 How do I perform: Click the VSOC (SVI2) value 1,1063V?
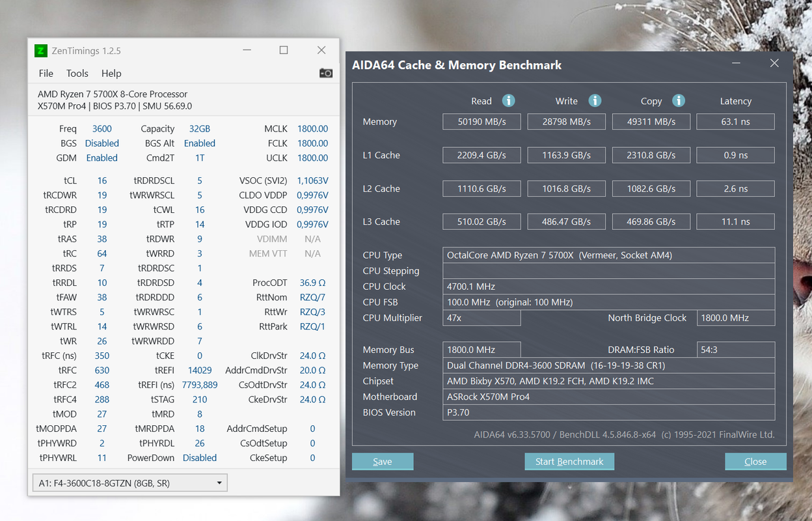[312, 180]
